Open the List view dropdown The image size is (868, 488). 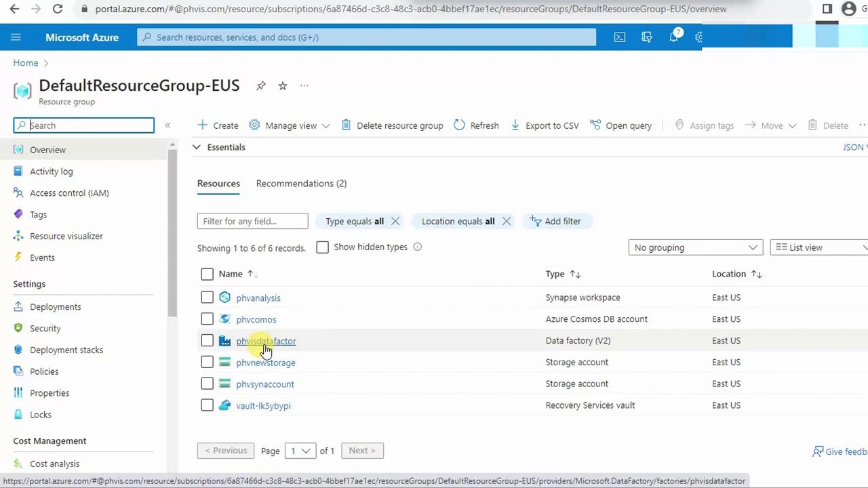(x=820, y=247)
